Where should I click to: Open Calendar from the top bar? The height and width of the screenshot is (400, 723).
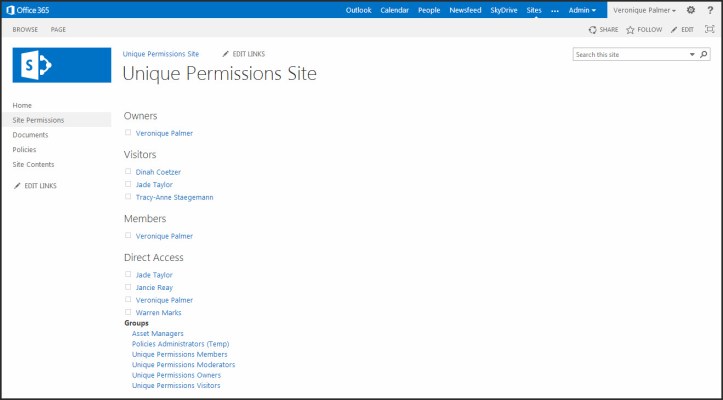[x=395, y=10]
